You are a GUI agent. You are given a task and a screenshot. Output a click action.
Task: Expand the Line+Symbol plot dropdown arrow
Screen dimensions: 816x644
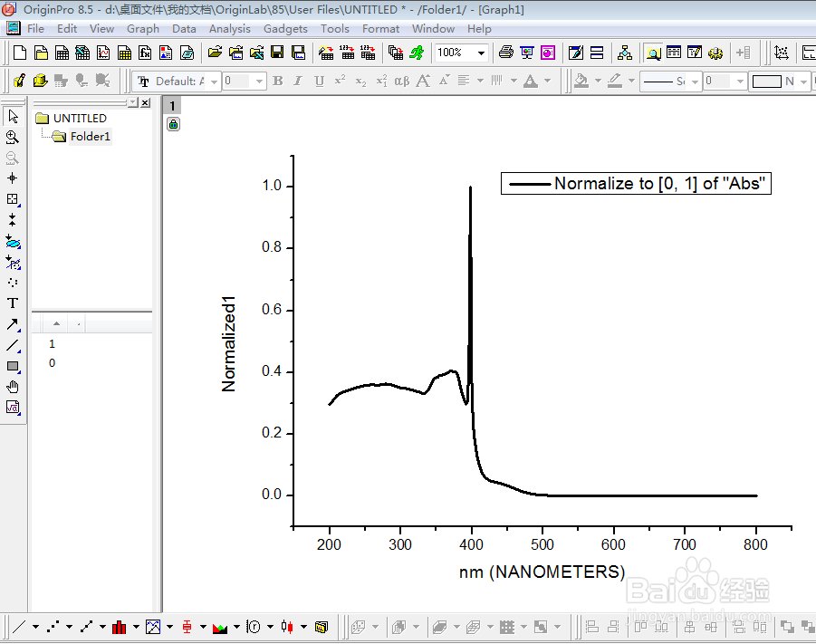[102, 627]
